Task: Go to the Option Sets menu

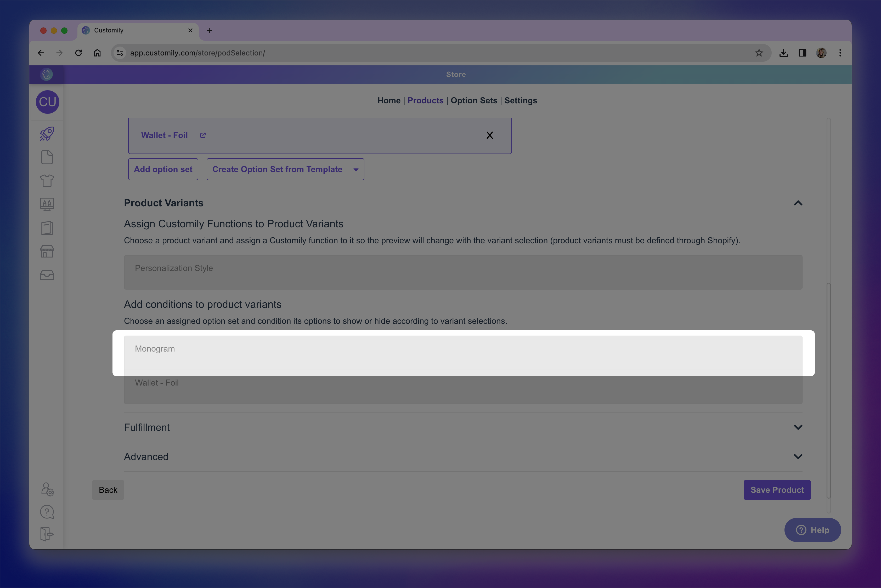Action: click(x=474, y=100)
